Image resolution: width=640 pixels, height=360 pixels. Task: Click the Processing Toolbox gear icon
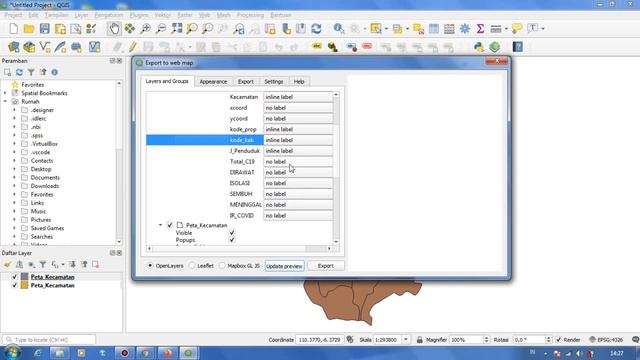tap(465, 29)
